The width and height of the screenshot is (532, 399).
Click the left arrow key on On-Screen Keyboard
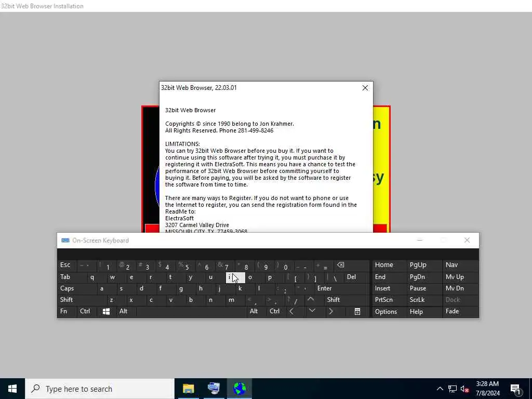pos(292,311)
